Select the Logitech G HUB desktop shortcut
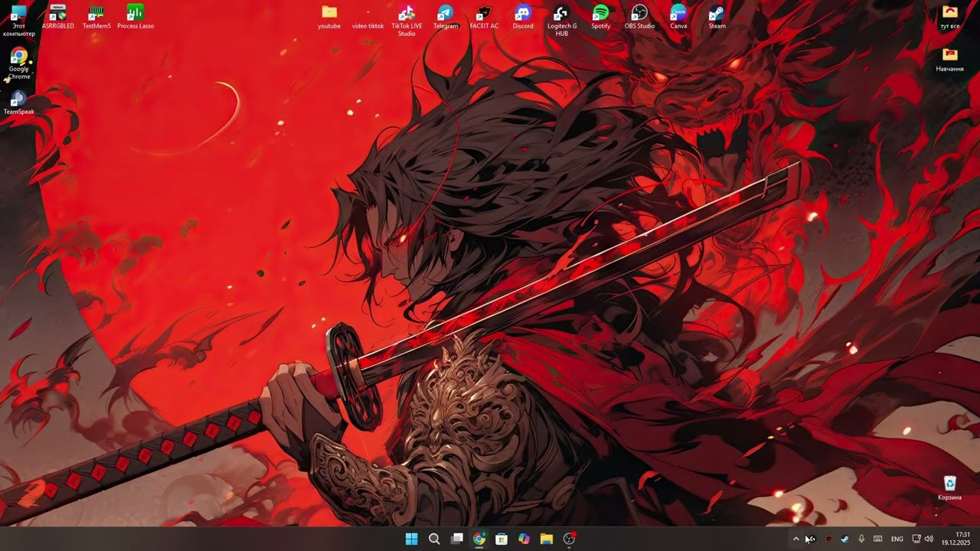 point(562,21)
